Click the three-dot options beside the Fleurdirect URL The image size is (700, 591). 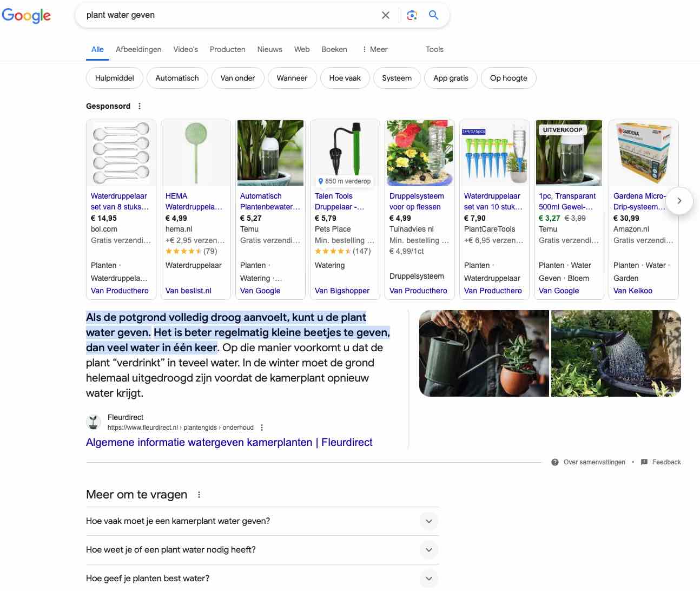pos(261,427)
